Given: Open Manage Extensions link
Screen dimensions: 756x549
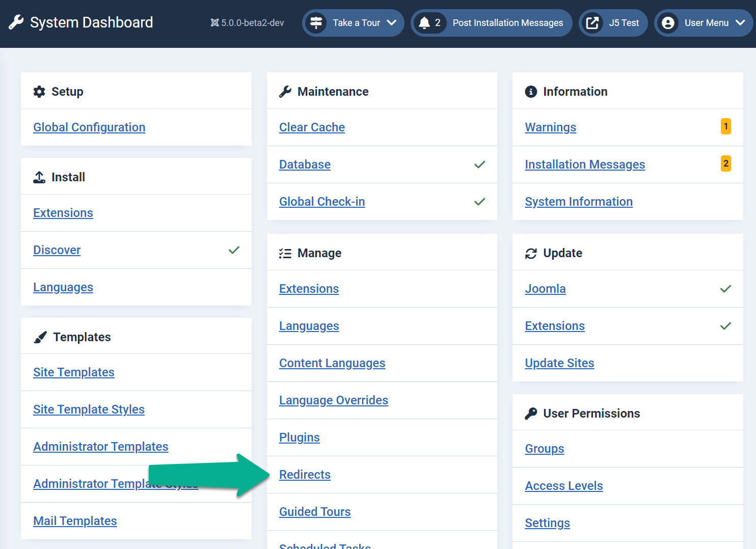Looking at the screenshot, I should point(309,289).
